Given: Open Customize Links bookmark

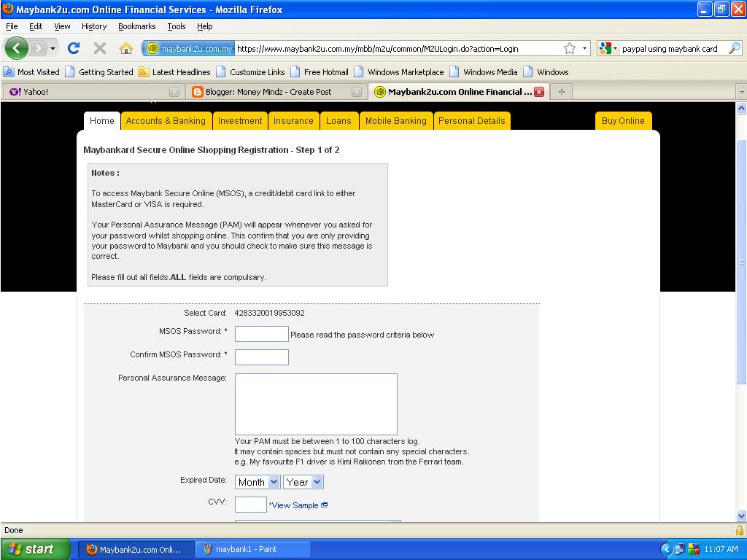Looking at the screenshot, I should tap(251, 72).
